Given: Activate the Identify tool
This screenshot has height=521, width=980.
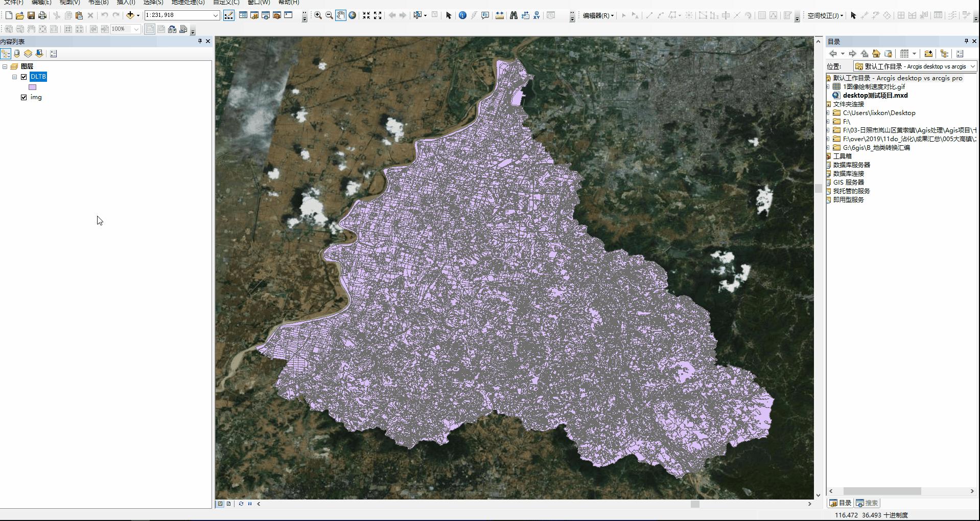Looking at the screenshot, I should [463, 15].
